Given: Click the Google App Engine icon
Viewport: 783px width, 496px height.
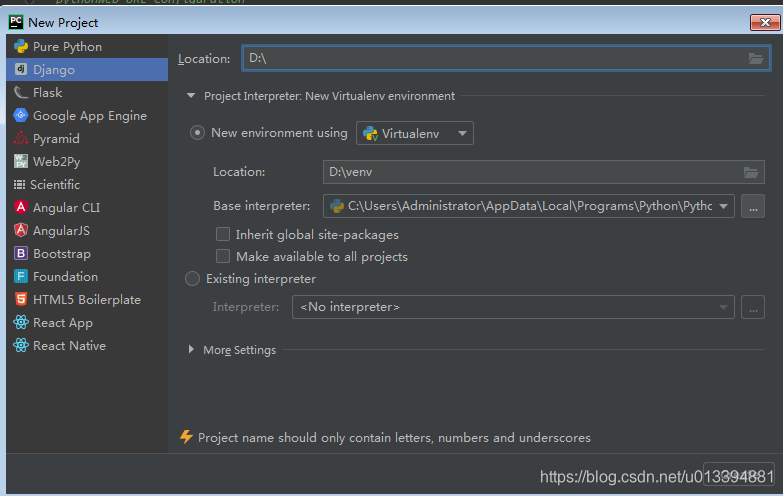Looking at the screenshot, I should (x=21, y=115).
